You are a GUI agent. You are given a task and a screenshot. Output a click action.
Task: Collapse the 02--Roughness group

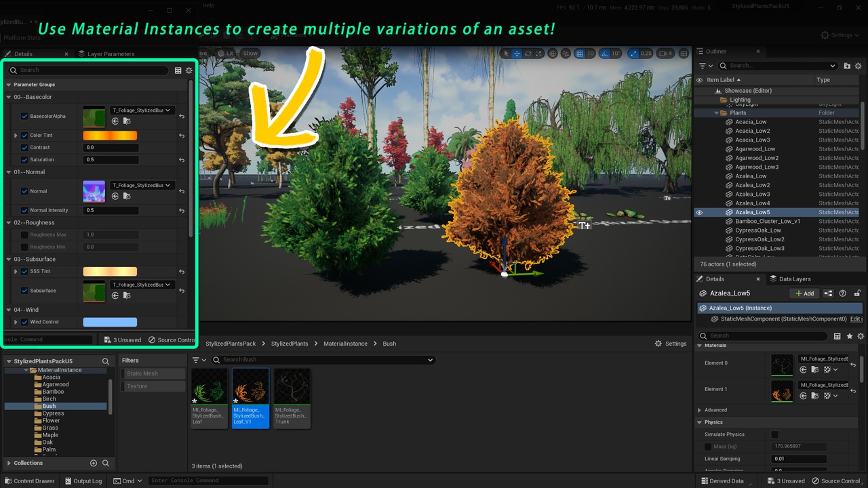tap(8, 223)
